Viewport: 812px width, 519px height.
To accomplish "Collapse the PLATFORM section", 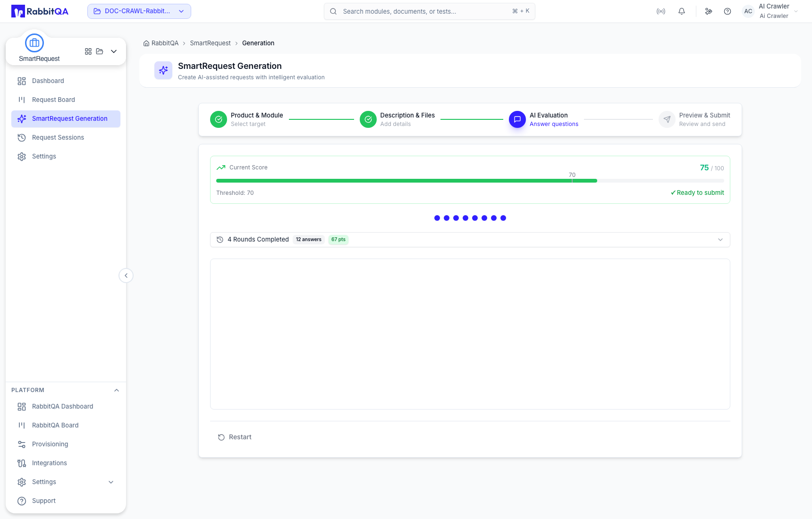I will pos(117,390).
